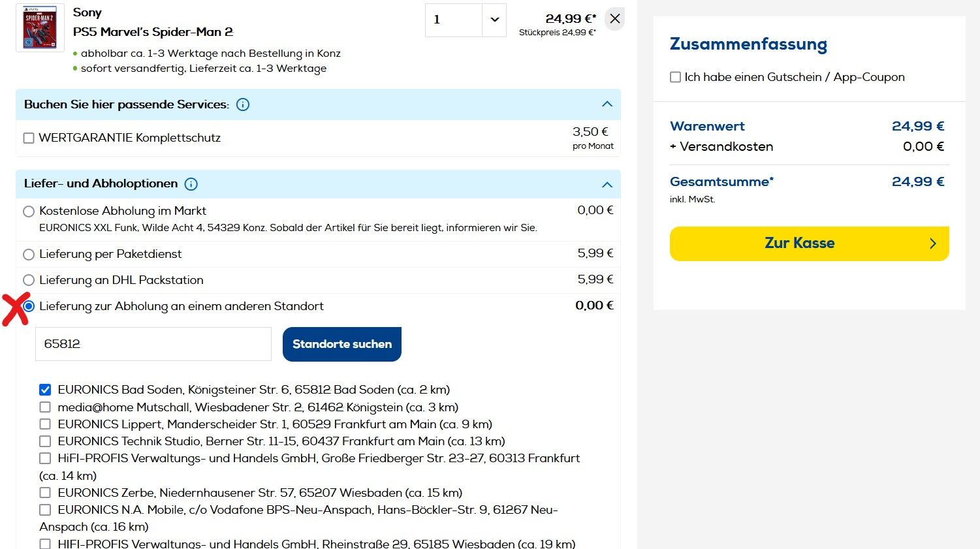Focus the postal code field containing 65812
This screenshot has height=549, width=980.
click(153, 344)
